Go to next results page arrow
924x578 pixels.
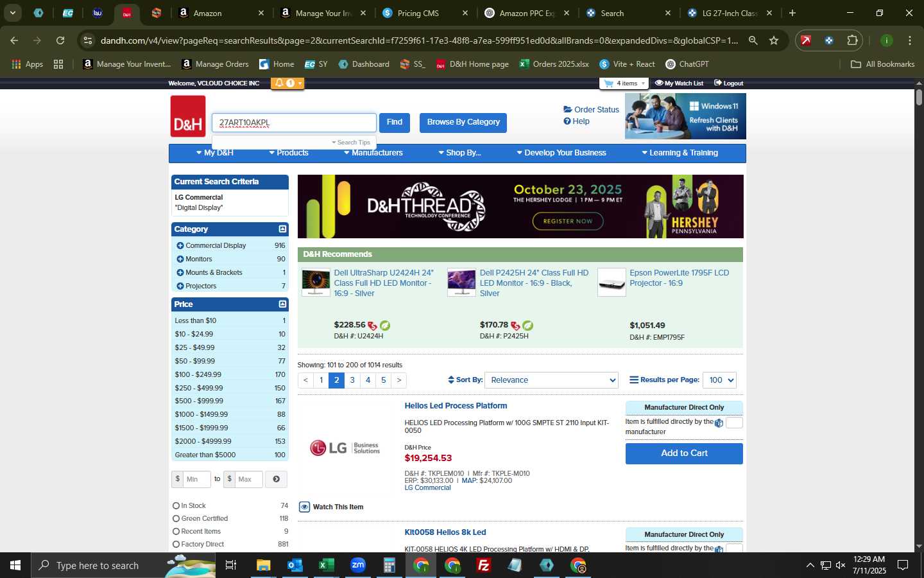[x=399, y=380]
